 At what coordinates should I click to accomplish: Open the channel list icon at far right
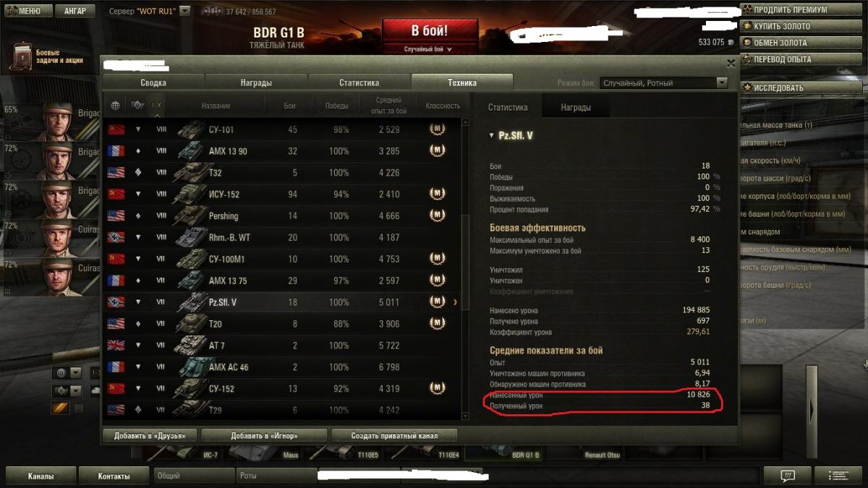(838, 476)
